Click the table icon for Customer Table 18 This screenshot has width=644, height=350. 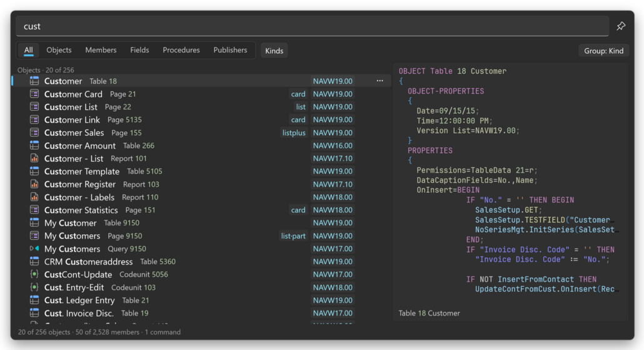point(34,81)
